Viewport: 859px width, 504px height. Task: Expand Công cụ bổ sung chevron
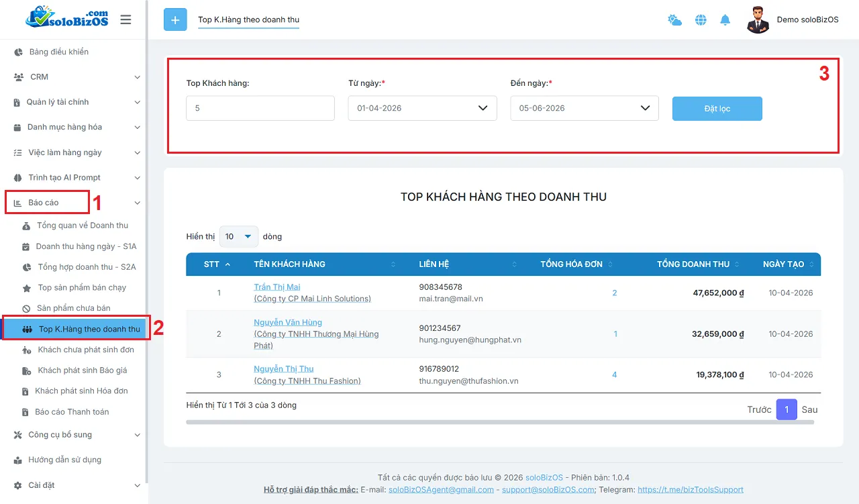137,435
